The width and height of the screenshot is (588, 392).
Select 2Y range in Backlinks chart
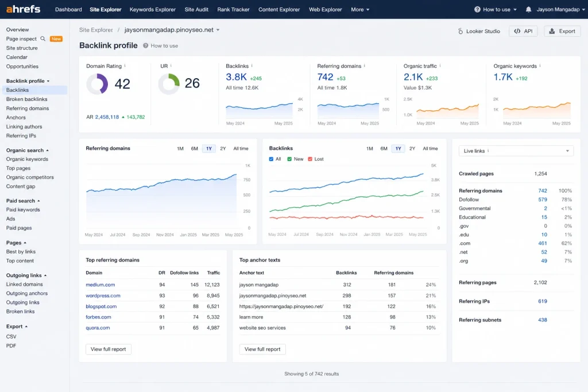point(412,149)
